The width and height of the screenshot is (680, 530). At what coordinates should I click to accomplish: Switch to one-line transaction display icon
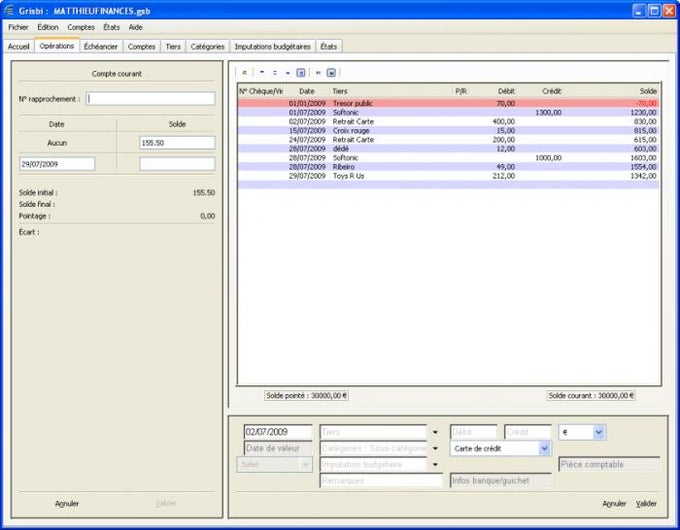(x=261, y=72)
